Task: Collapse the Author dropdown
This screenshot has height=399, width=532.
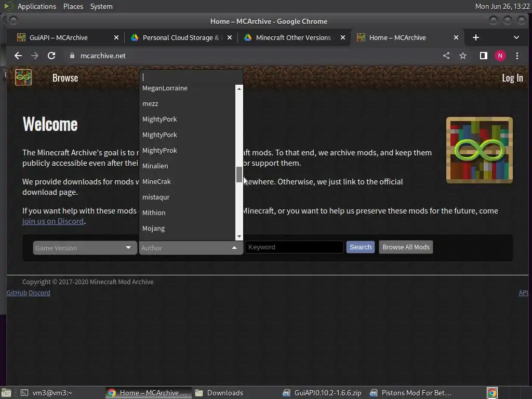Action: tap(191, 248)
